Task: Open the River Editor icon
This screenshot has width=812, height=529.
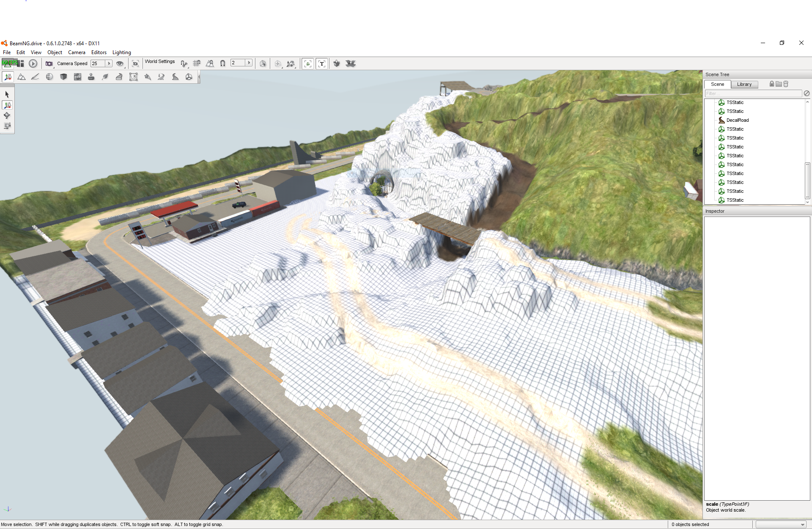Action: (x=161, y=77)
